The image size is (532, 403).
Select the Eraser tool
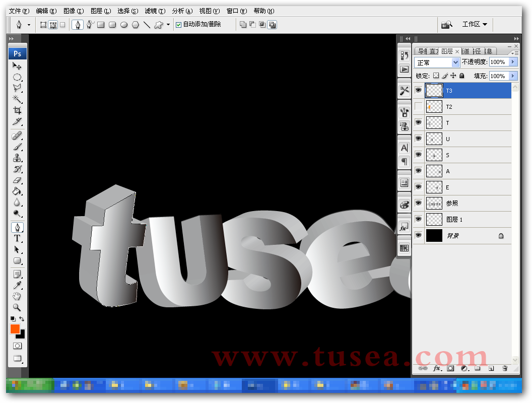point(17,180)
